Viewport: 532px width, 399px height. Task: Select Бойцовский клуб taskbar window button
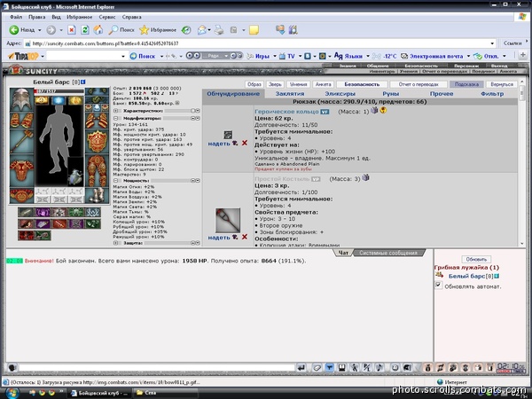click(x=99, y=393)
